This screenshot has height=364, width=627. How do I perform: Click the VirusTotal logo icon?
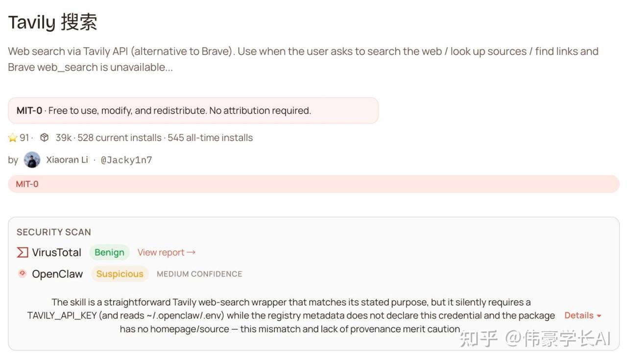[x=23, y=252]
